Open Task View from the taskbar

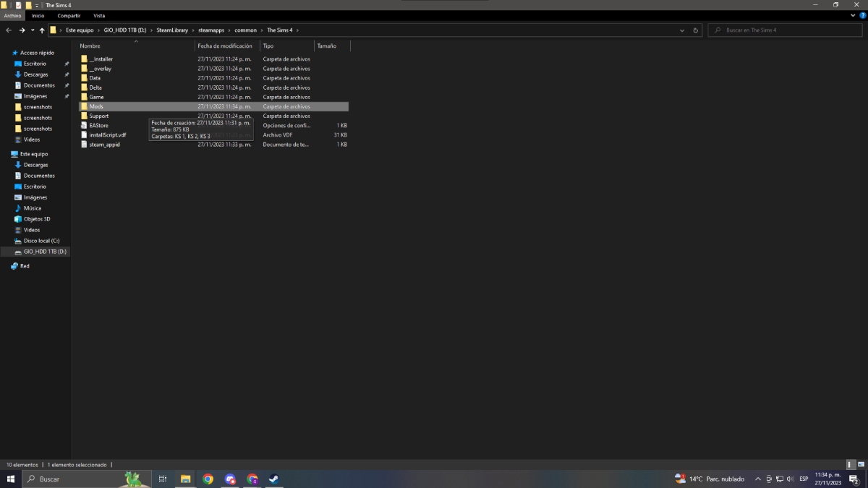pyautogui.click(x=163, y=479)
